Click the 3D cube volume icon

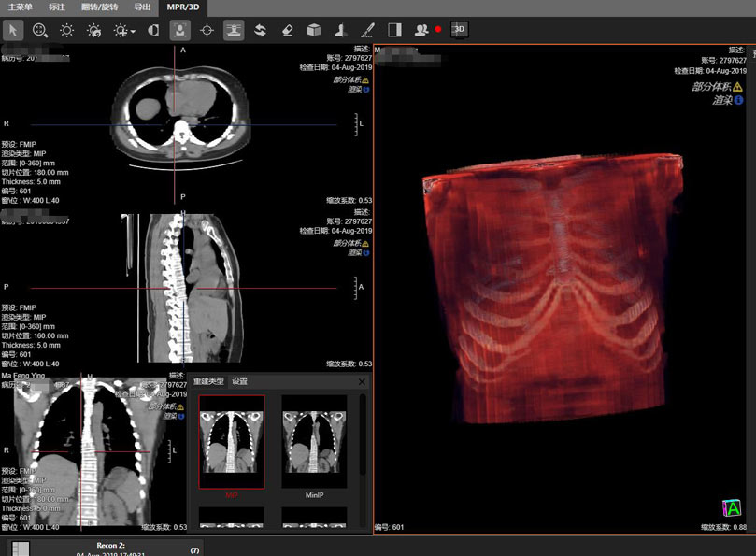click(x=314, y=30)
